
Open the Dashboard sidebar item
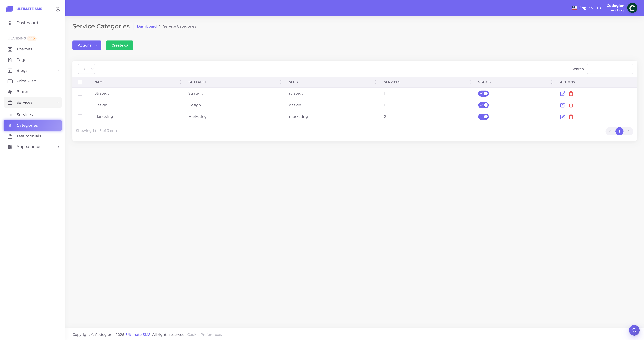pyautogui.click(x=33, y=23)
